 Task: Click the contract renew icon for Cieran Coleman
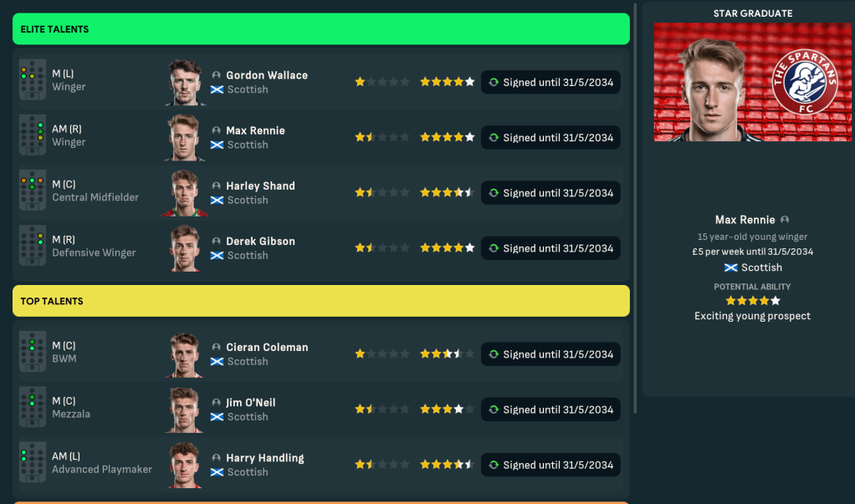[494, 354]
